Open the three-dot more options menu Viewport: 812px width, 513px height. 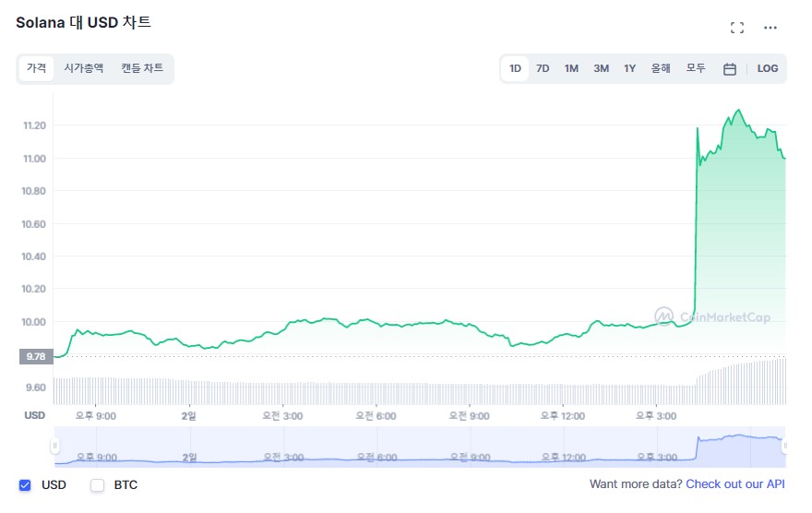(770, 28)
